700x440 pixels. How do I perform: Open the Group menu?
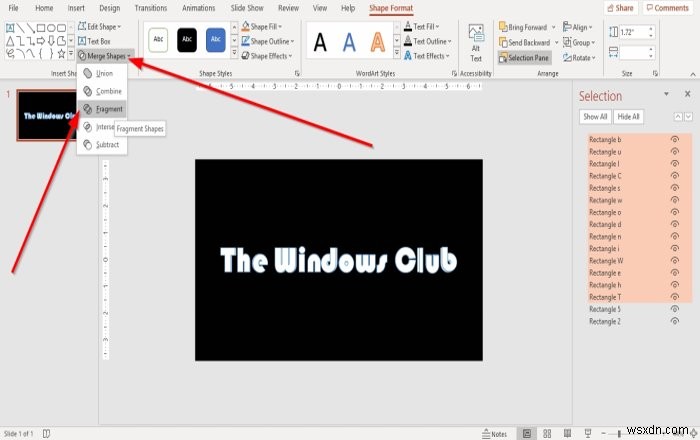coord(579,42)
